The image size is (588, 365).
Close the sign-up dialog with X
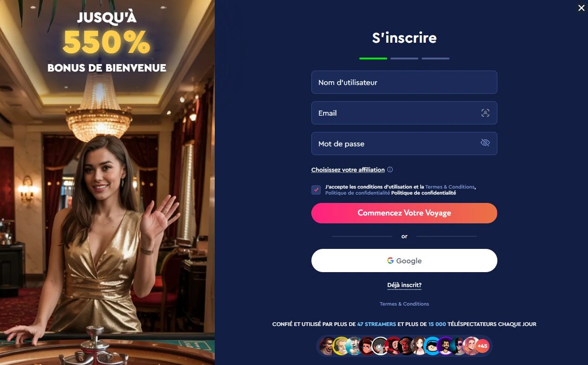tap(581, 8)
